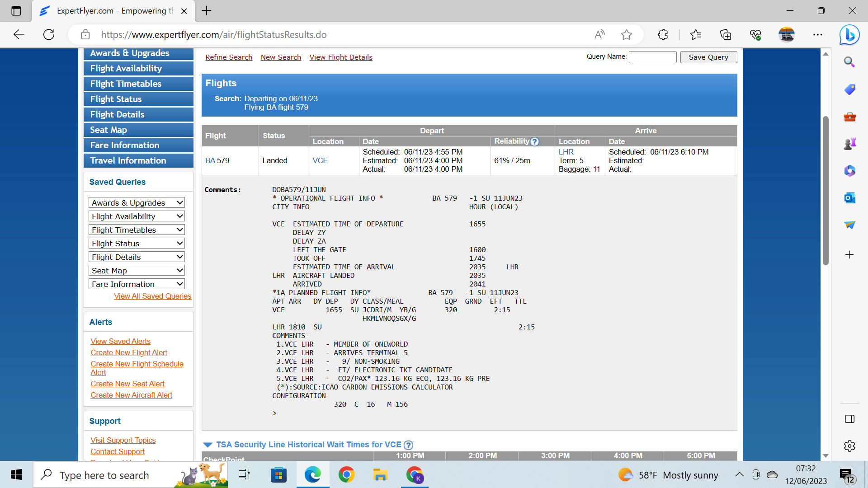This screenshot has width=868, height=488.
Task: Add this page to favorites star
Action: tap(627, 35)
